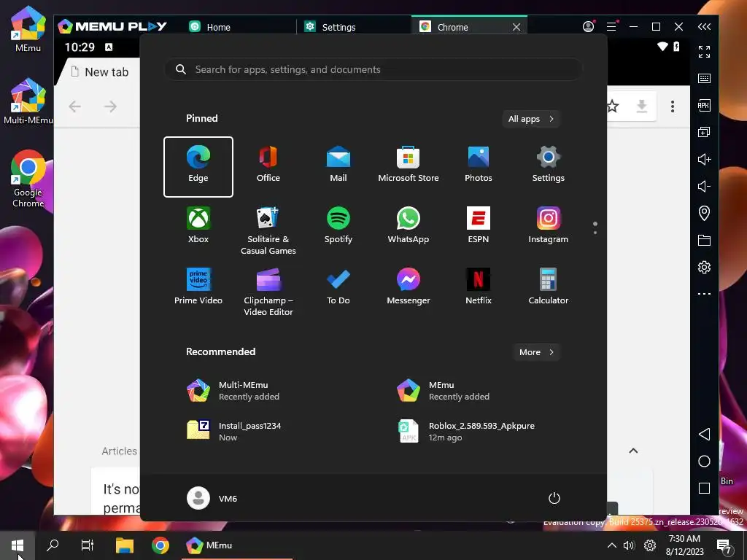Open Solitaire & Casual Games
This screenshot has width=747, height=560.
coord(268,230)
